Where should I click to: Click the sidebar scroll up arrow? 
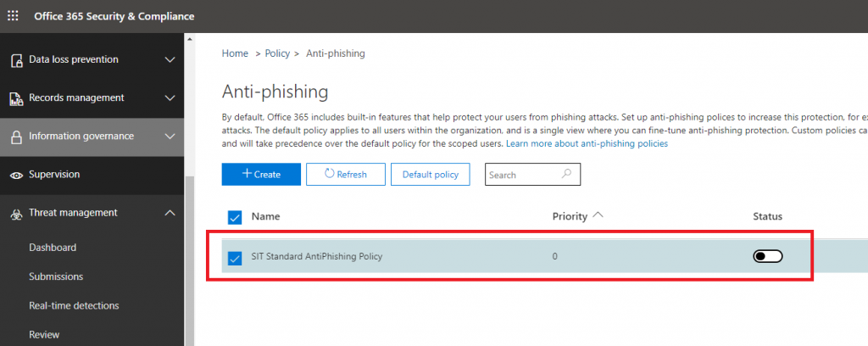(x=190, y=39)
